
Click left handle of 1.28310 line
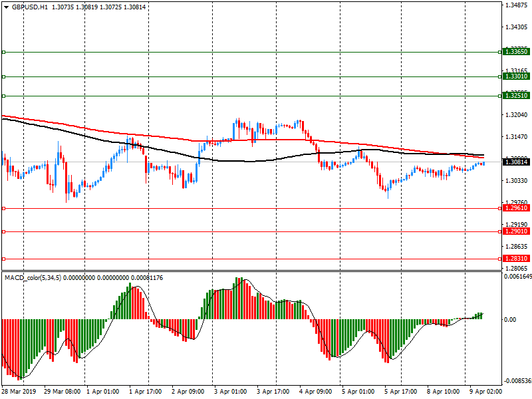pos(3,259)
